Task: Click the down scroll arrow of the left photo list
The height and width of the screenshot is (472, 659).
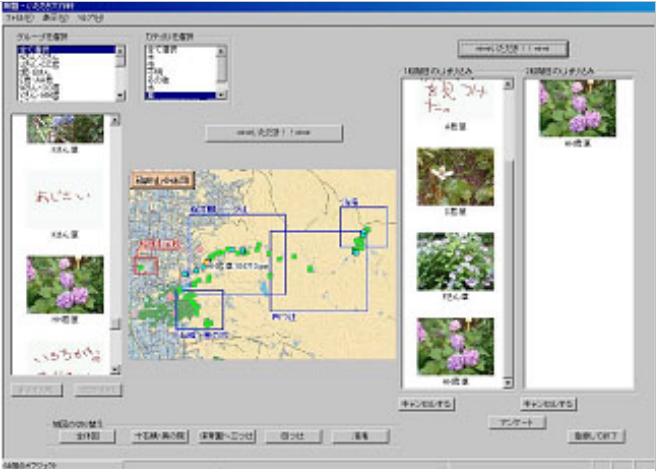Action: pos(115,370)
